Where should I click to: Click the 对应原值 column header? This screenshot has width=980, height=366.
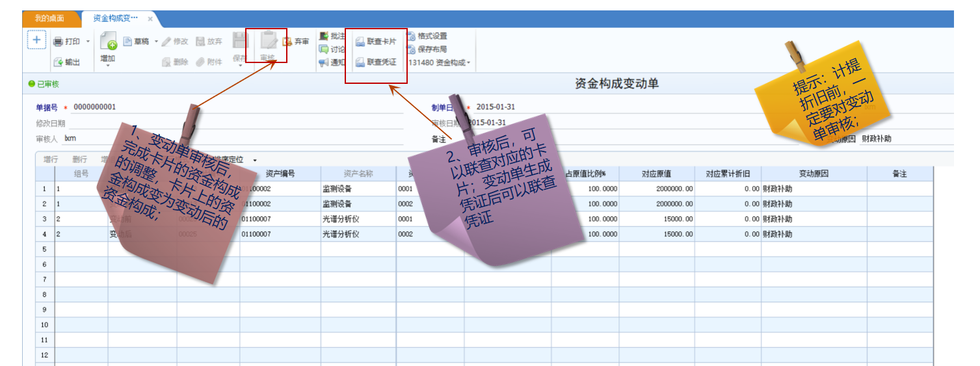tap(656, 174)
